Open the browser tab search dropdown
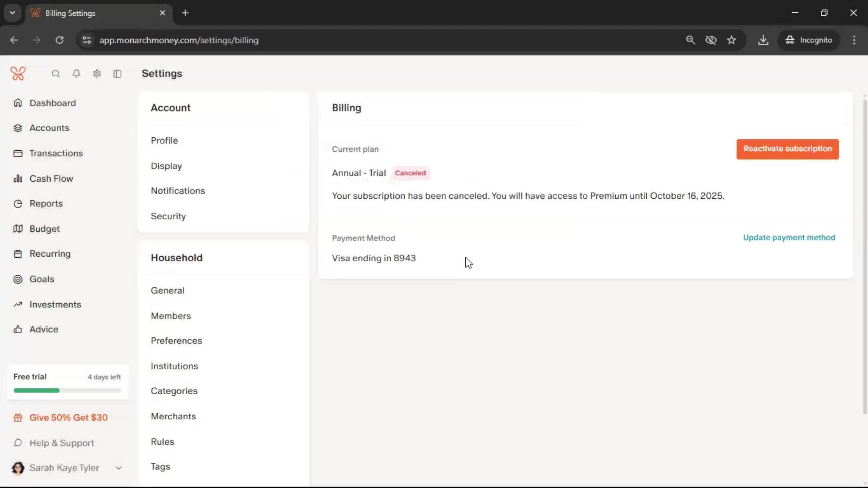This screenshot has height=488, width=868. coord(13,13)
